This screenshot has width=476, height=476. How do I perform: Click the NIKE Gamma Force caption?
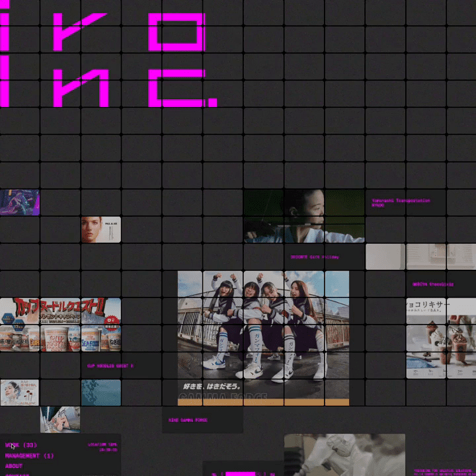click(188, 420)
